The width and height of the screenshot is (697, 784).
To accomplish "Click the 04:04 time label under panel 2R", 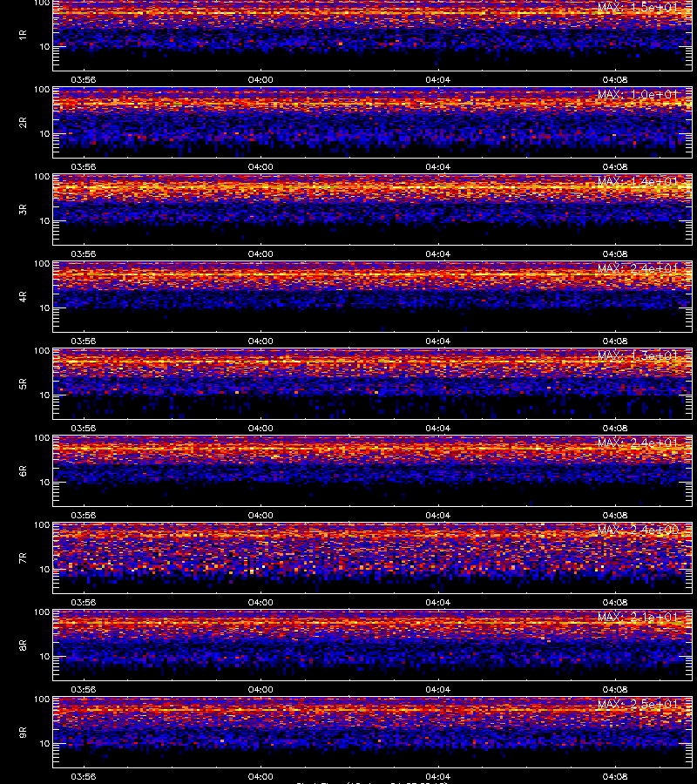I will point(437,166).
